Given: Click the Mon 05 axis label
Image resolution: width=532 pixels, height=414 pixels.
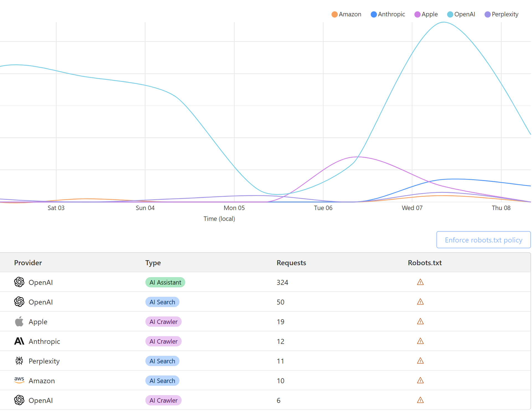Looking at the screenshot, I should tap(234, 208).
